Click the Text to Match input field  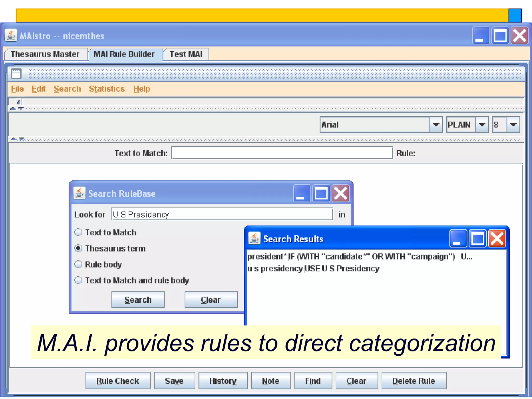pos(282,153)
